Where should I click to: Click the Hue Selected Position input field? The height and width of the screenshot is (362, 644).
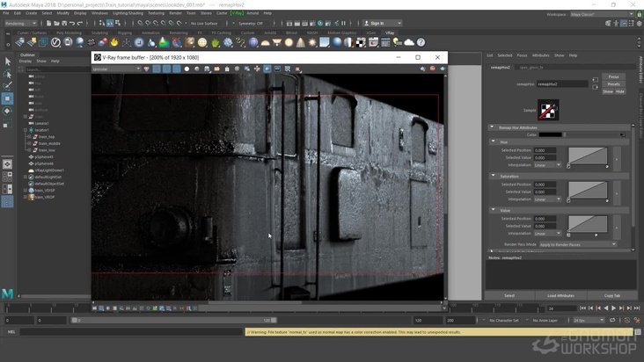coord(544,150)
